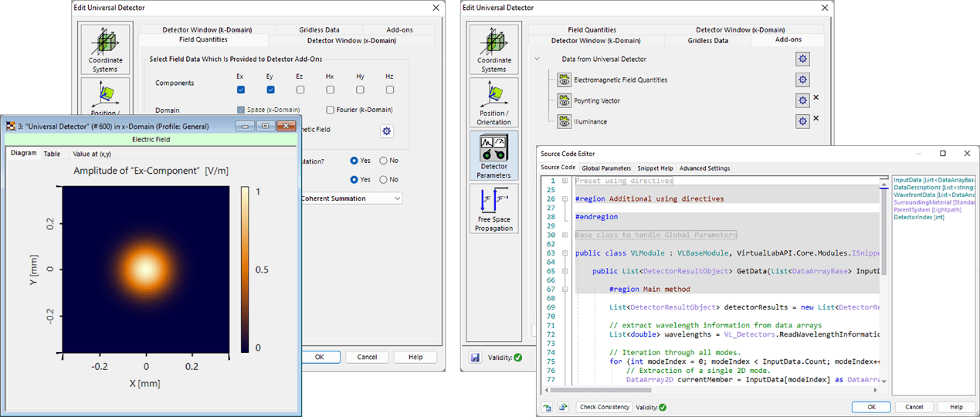980x417 pixels.
Task: Check the Fourier (k-Domain) option
Action: click(331, 110)
